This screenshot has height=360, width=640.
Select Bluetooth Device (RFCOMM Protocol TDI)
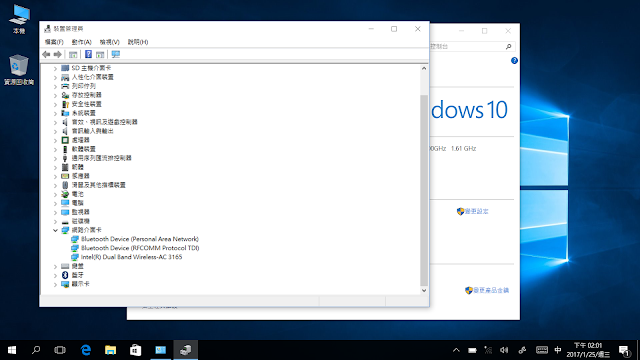140,248
